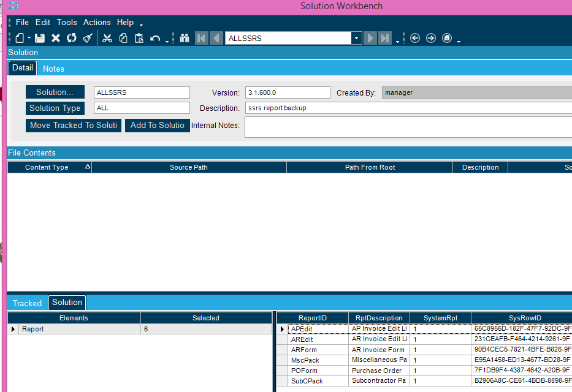Cut with the scissors icon
The width and height of the screenshot is (572, 392).
point(107,38)
